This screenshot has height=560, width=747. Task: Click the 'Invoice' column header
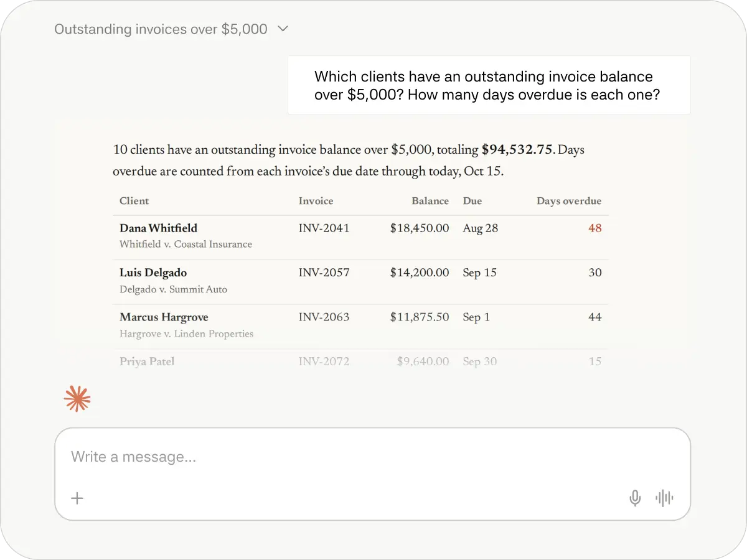click(316, 201)
